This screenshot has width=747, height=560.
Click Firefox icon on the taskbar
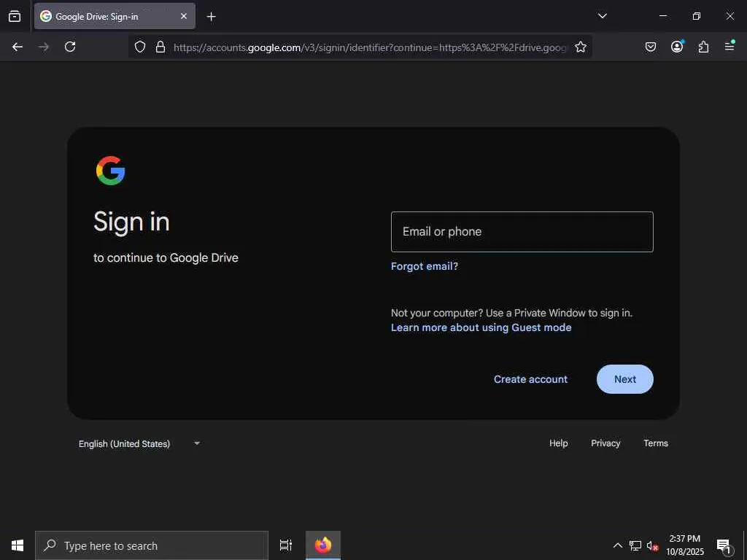point(323,545)
